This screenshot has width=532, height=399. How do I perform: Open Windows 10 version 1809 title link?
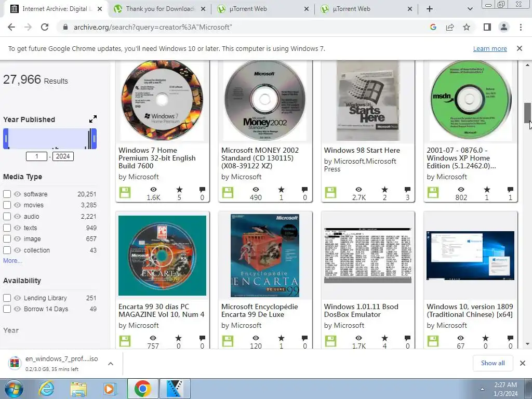[x=470, y=311]
